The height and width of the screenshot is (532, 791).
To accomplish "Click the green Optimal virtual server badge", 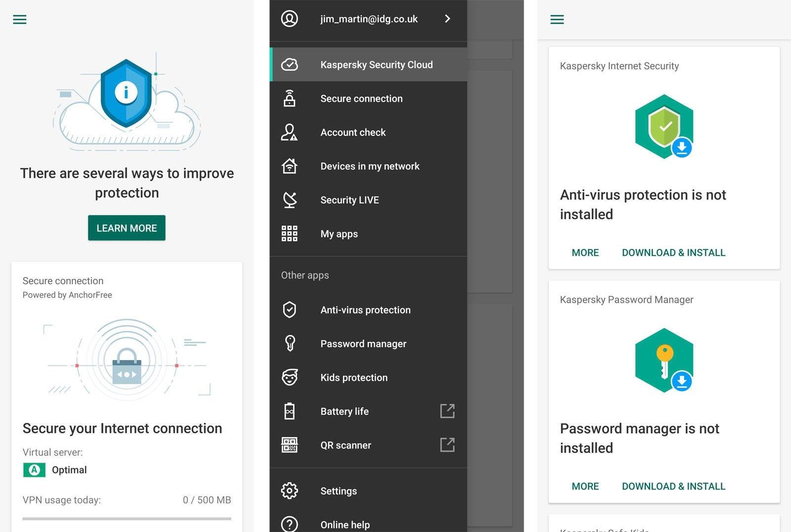I will [x=34, y=470].
